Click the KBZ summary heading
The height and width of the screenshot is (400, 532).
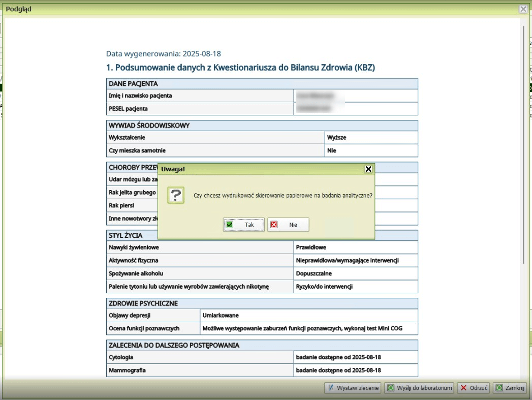[x=240, y=68]
